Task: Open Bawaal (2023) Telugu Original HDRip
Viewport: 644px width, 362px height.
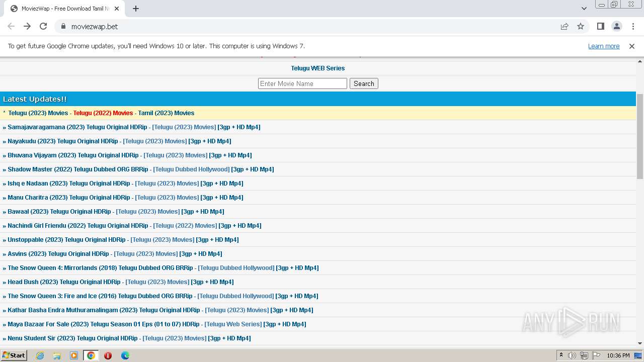Action: 59,212
